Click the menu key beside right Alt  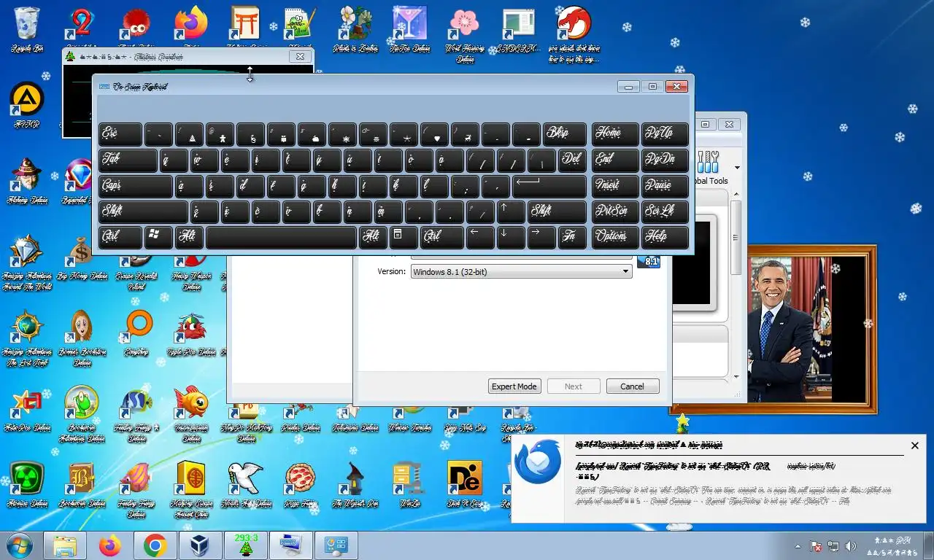click(x=404, y=236)
